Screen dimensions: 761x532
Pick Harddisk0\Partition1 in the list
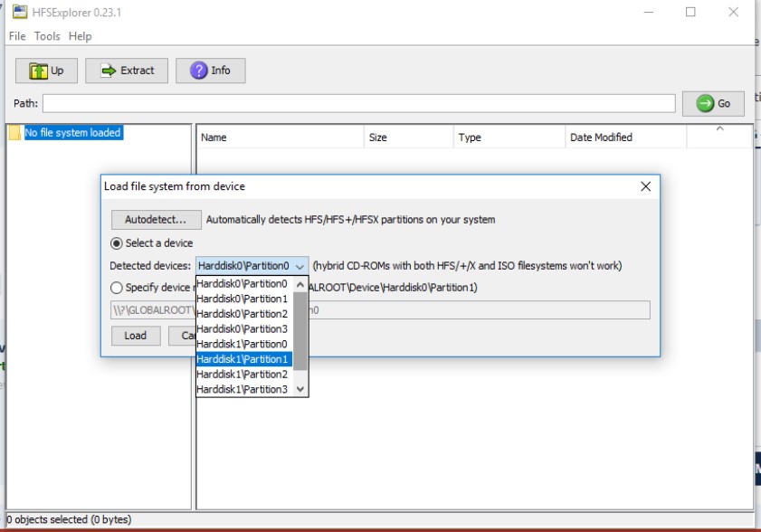(244, 299)
